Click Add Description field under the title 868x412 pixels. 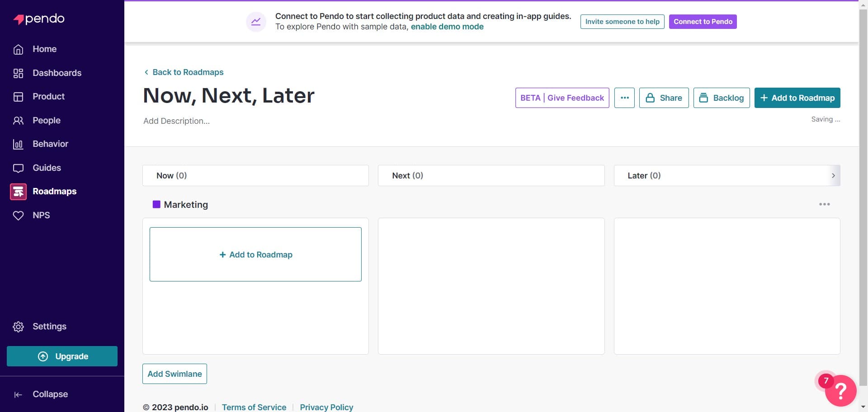tap(176, 121)
